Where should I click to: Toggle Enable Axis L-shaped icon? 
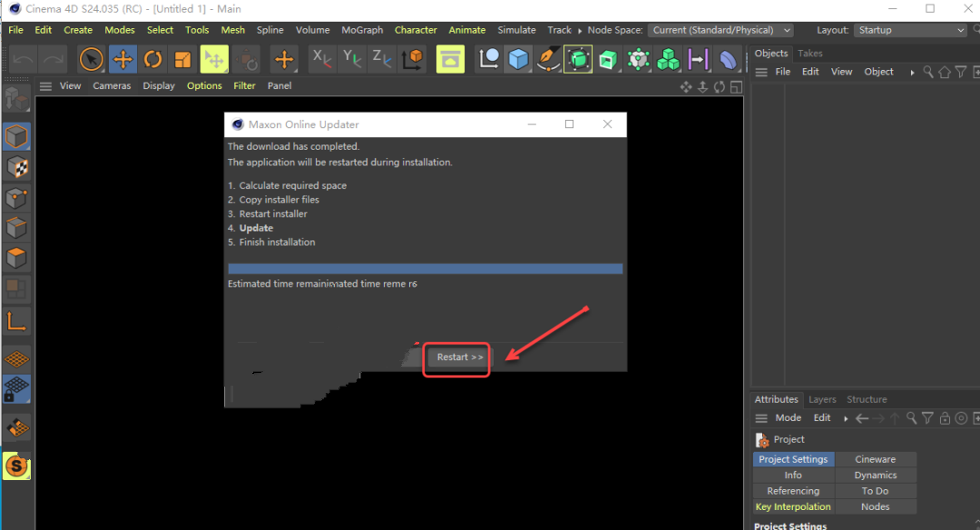click(x=16, y=321)
